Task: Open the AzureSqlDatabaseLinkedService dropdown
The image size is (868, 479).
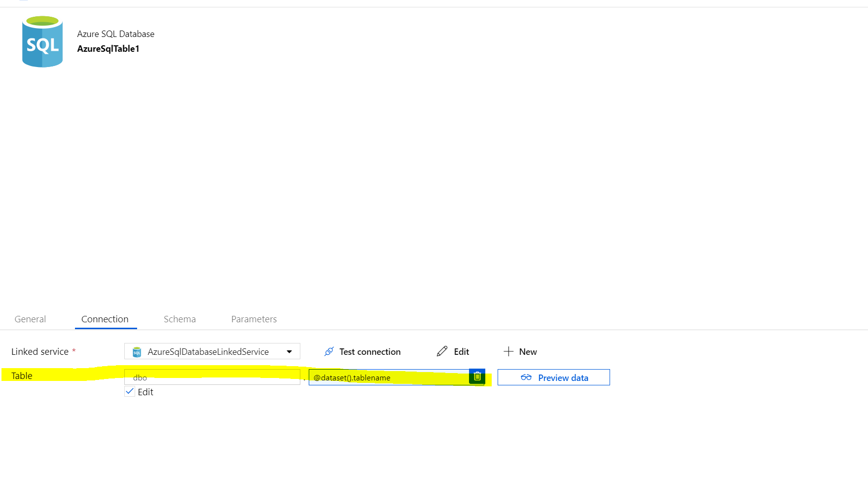Action: (x=212, y=351)
